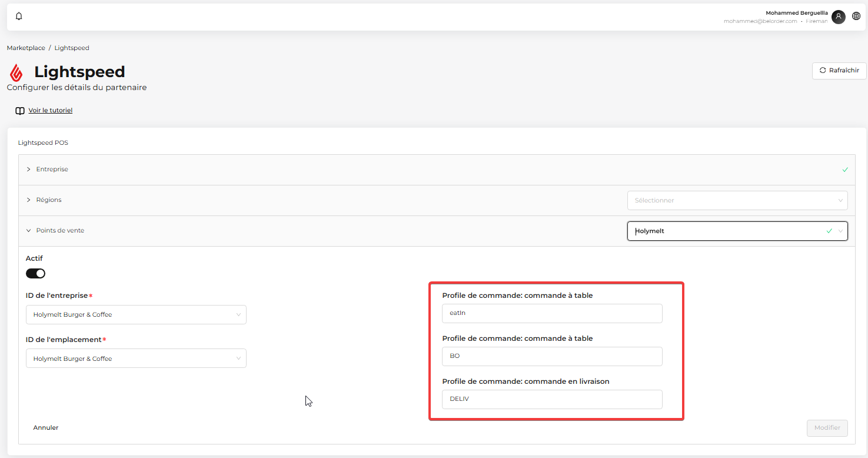868x458 pixels.
Task: Open the ID de l'emplacement dropdown
Action: tap(136, 359)
